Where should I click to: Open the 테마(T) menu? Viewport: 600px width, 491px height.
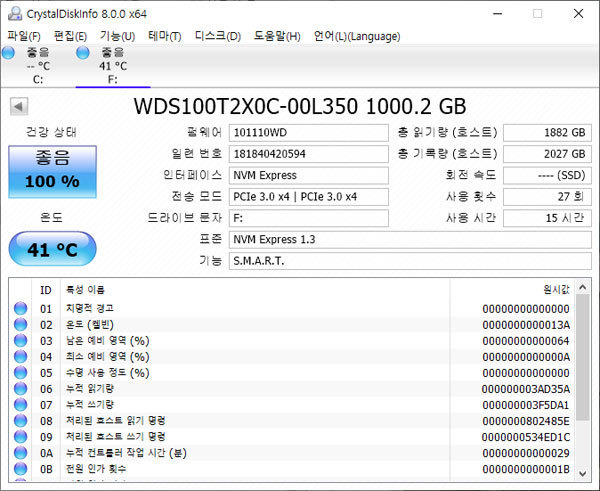click(x=165, y=36)
